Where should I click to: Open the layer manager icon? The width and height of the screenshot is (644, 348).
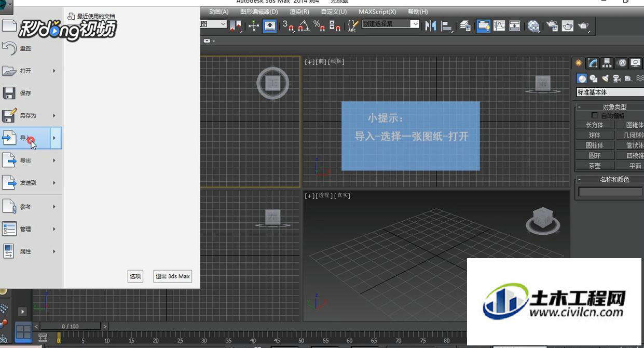465,26
